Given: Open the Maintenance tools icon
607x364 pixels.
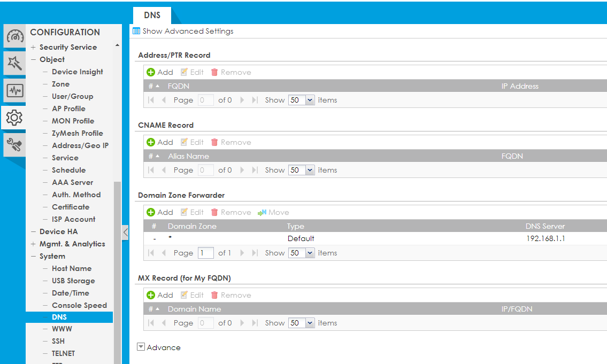Looking at the screenshot, I should tap(14, 144).
